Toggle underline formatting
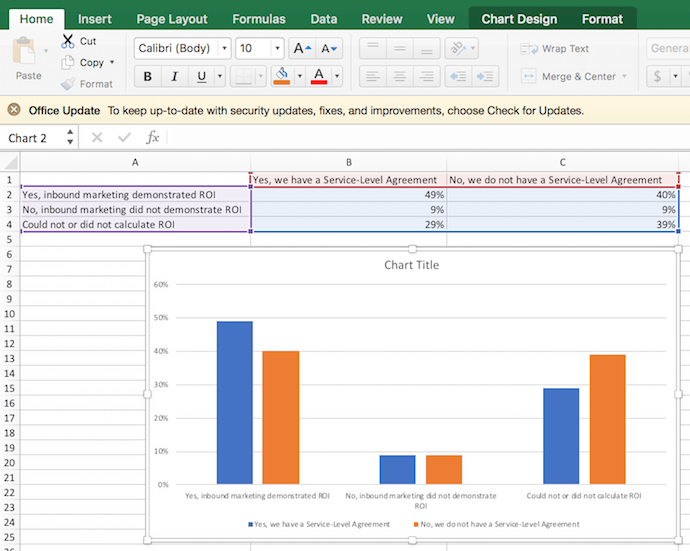The image size is (690, 551). click(x=201, y=77)
